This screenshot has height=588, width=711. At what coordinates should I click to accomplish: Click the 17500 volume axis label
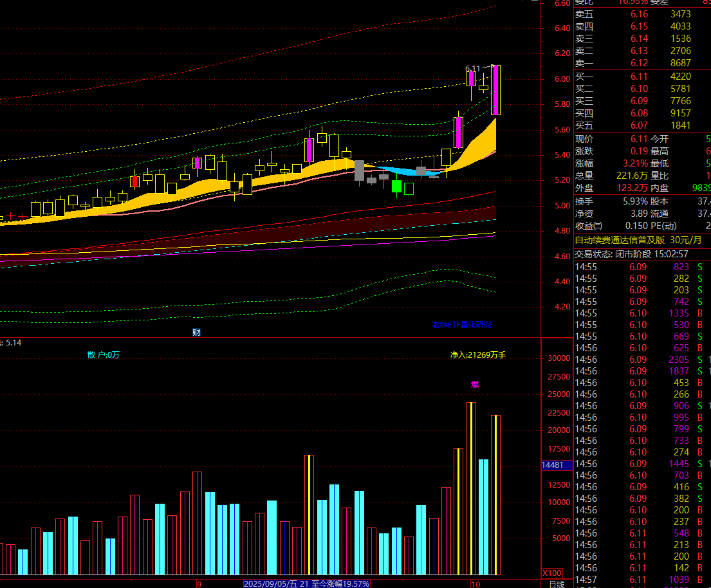click(x=559, y=449)
